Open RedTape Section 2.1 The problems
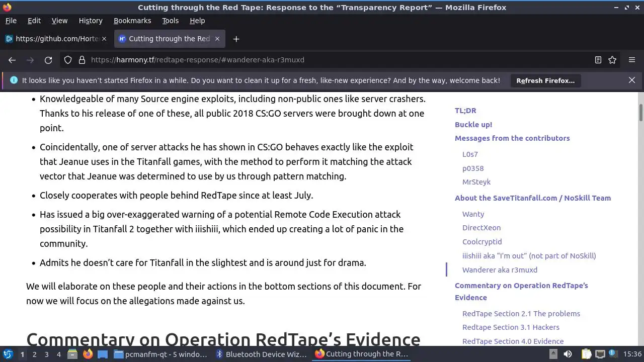Image resolution: width=644 pixels, height=362 pixels. coord(521,314)
